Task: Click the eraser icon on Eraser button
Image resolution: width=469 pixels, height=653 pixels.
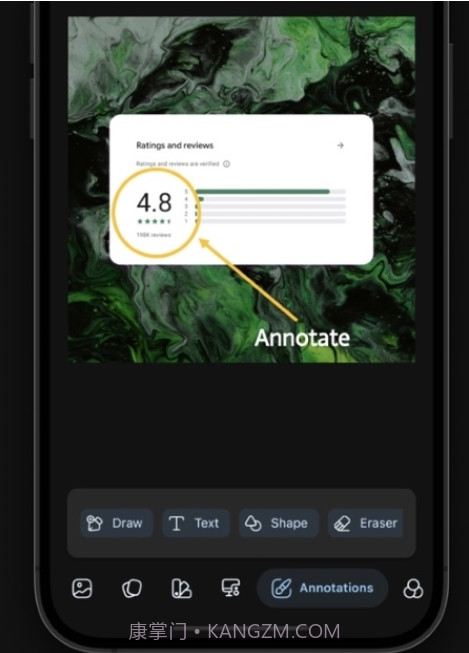Action: (342, 523)
